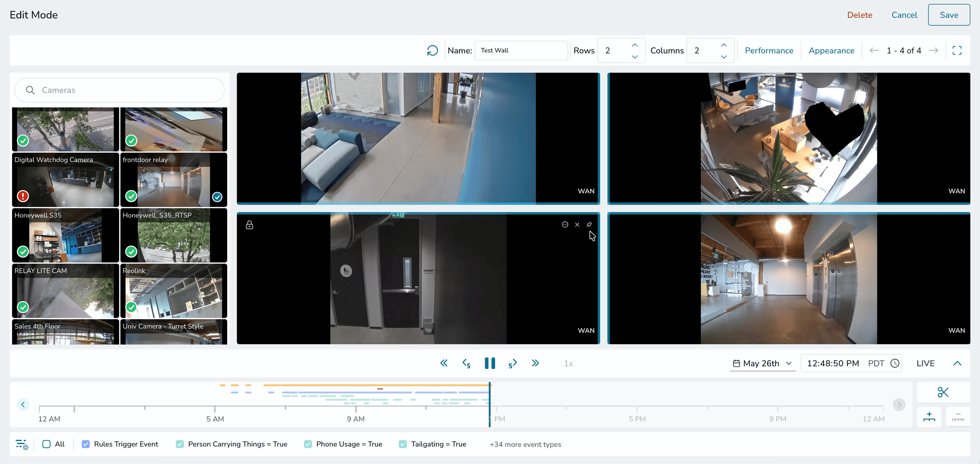Viewport: 980px width, 464px height.
Task: Go to previous page of cameras arrow
Action: [874, 50]
